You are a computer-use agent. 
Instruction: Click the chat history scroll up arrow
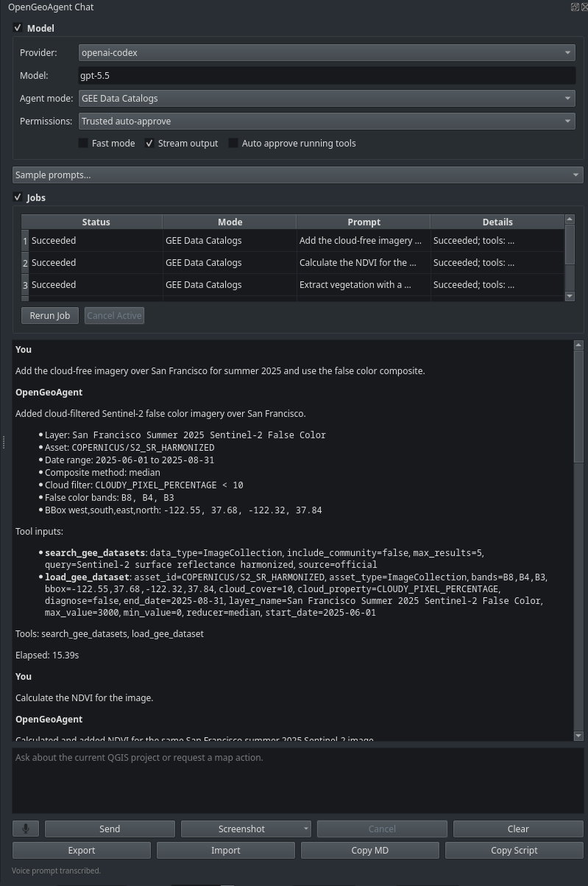pos(578,345)
